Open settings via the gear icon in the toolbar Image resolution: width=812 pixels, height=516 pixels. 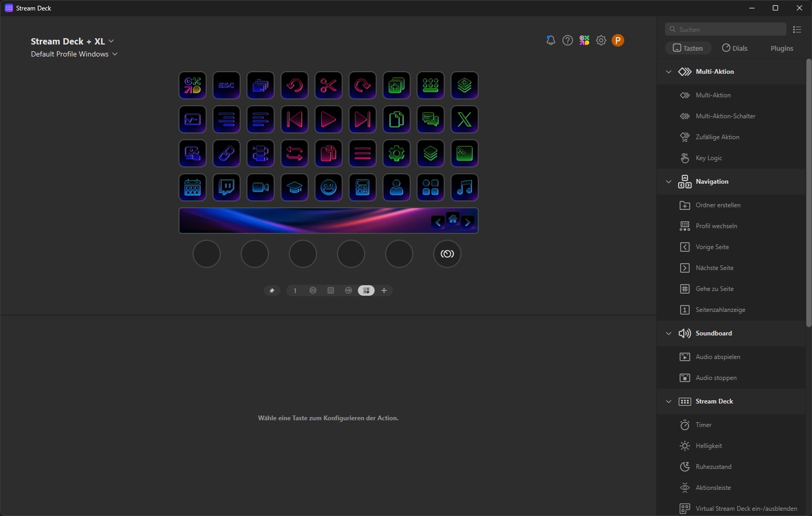pyautogui.click(x=601, y=40)
